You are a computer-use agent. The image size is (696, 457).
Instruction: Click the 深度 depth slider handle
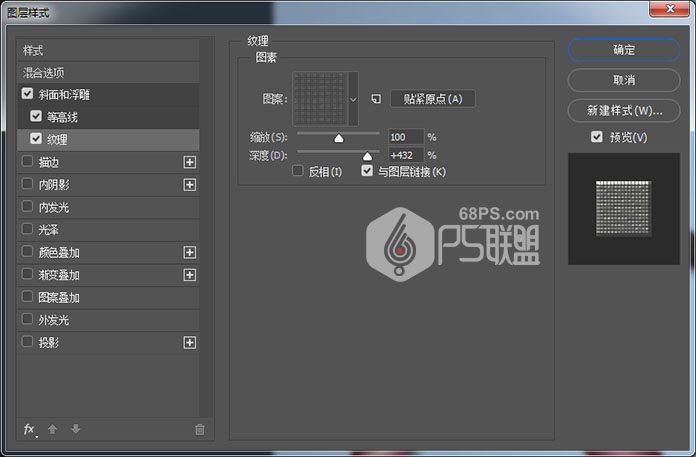[367, 156]
